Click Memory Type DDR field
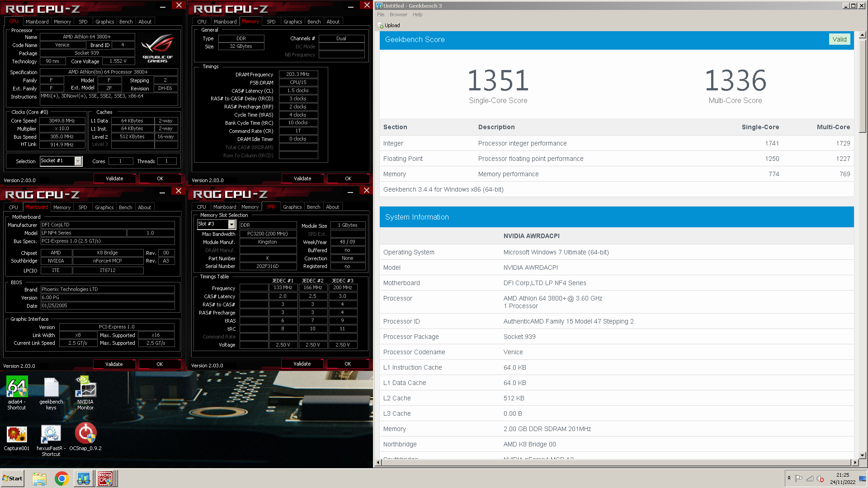The width and height of the screenshot is (868, 488). point(241,38)
